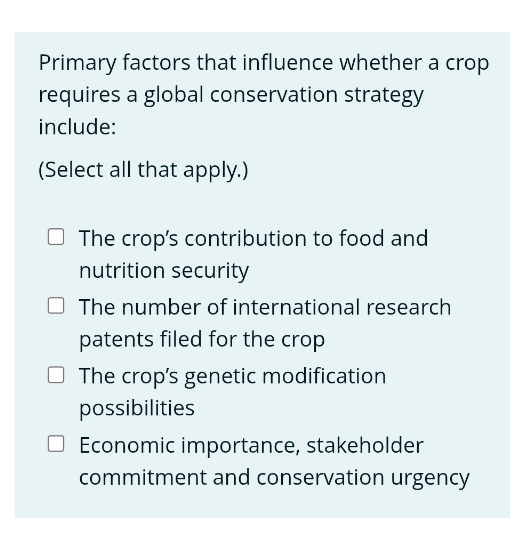Click the word "include:" in the question
The height and width of the screenshot is (537, 510).
[x=77, y=126]
